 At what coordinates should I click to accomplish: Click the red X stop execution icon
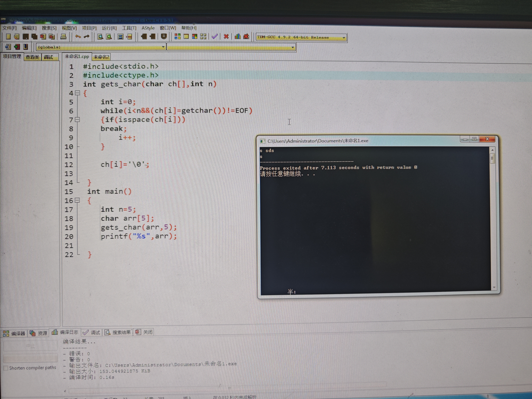226,36
